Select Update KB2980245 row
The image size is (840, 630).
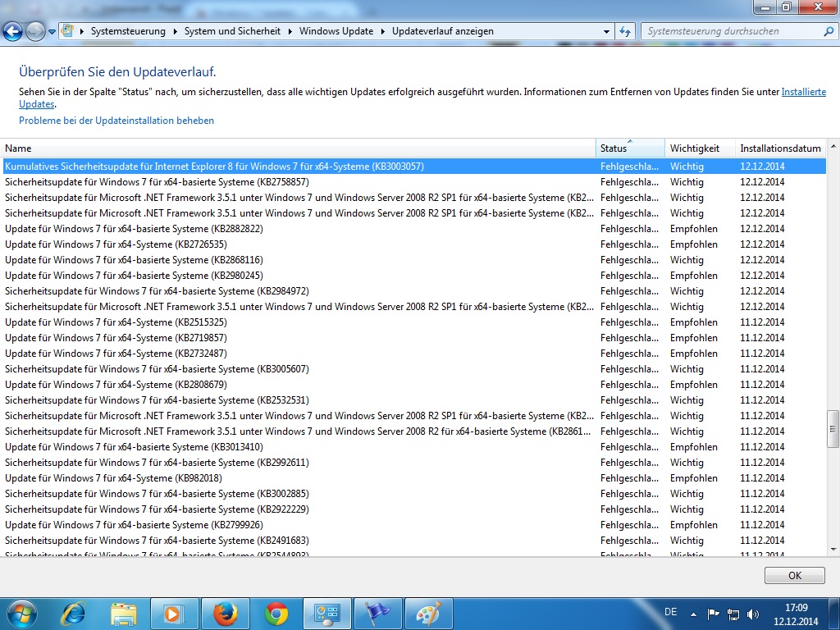(x=414, y=276)
